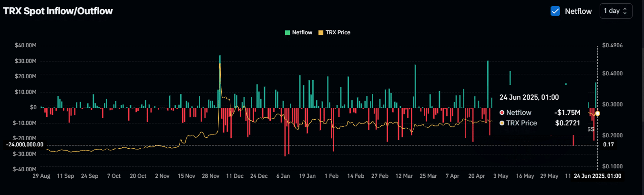Click the $0.4906 price axis label
This screenshot has width=644, height=195.
point(613,46)
